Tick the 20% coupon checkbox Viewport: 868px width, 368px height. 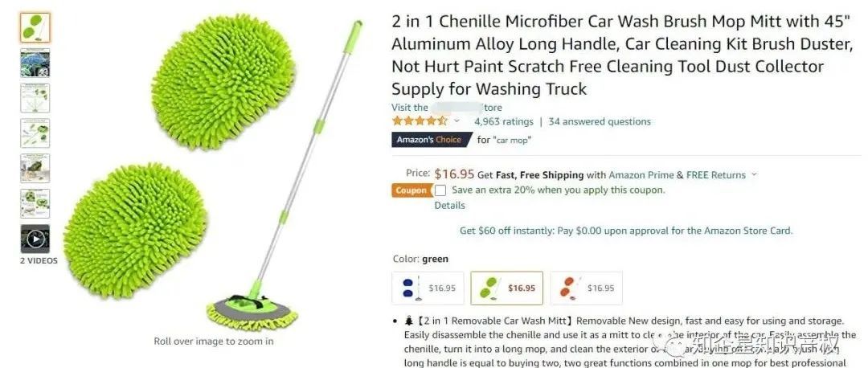[440, 190]
